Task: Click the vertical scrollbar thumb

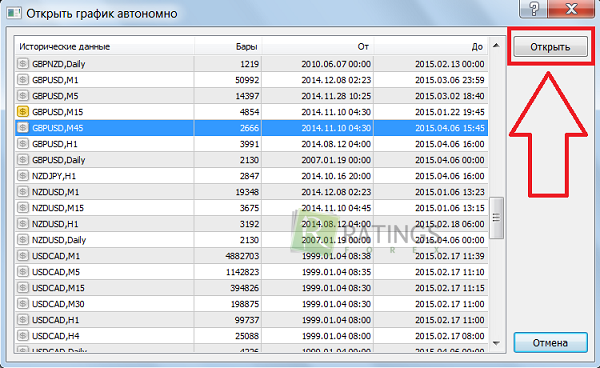Action: [x=496, y=218]
